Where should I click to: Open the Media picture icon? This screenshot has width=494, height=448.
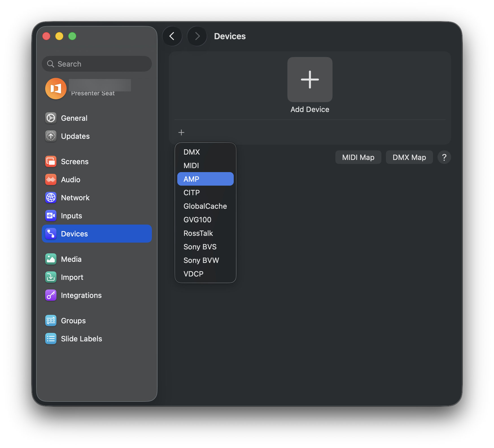[51, 259]
